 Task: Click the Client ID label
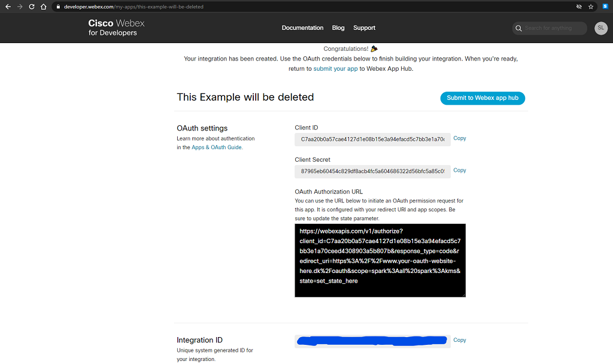pyautogui.click(x=306, y=128)
